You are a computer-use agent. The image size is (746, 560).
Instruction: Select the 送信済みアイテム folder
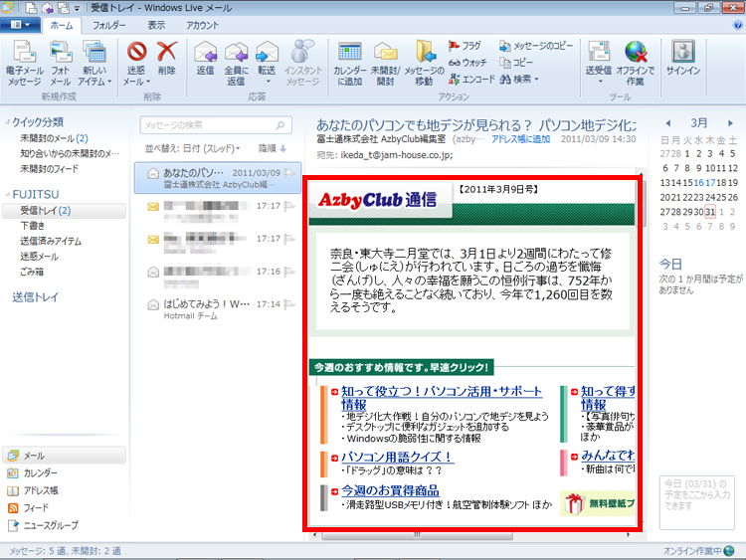[51, 242]
